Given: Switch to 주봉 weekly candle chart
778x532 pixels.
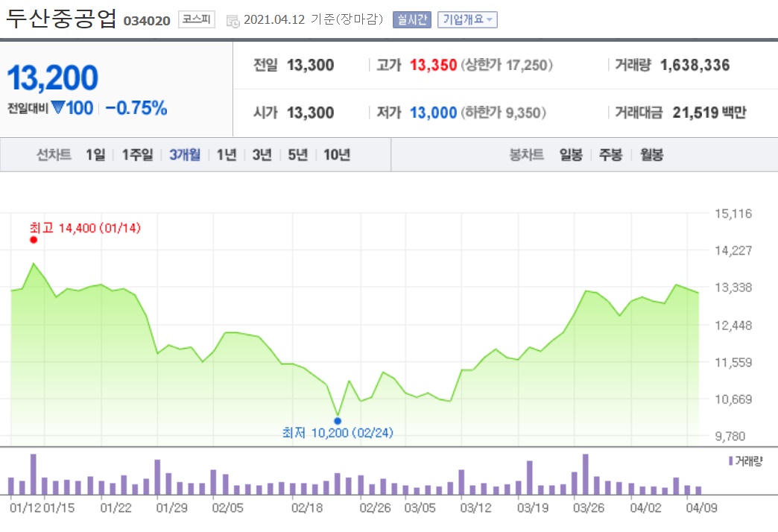Looking at the screenshot, I should (x=610, y=155).
